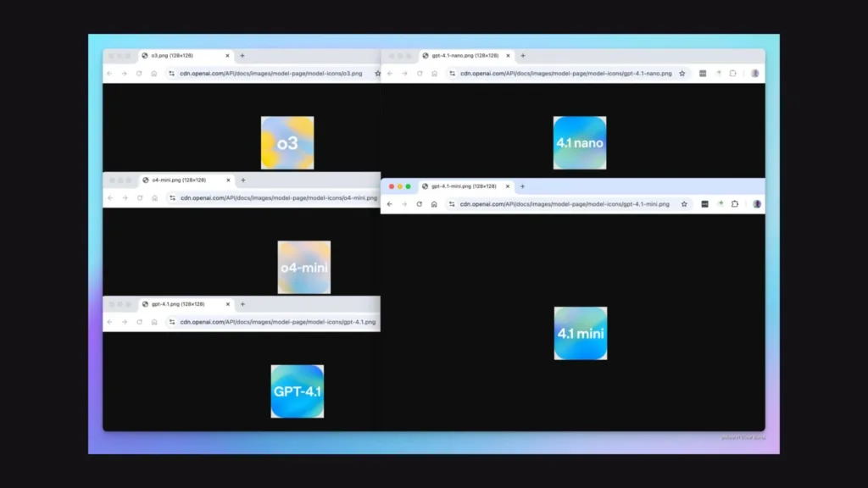Close the o3.png tab

tap(227, 56)
